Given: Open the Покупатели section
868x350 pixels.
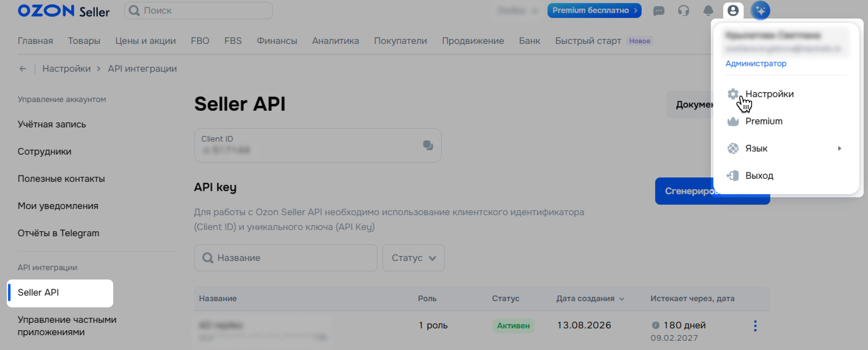Looking at the screenshot, I should point(401,41).
